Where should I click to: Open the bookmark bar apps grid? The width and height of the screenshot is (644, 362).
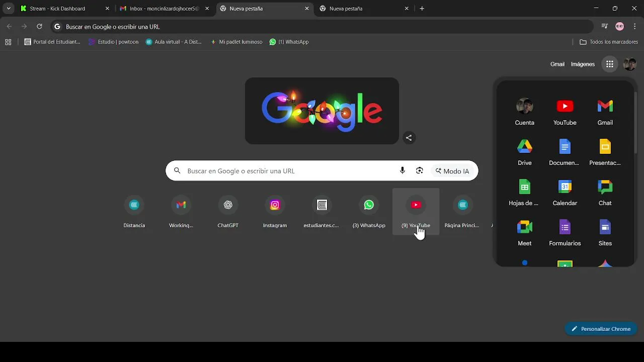8,42
